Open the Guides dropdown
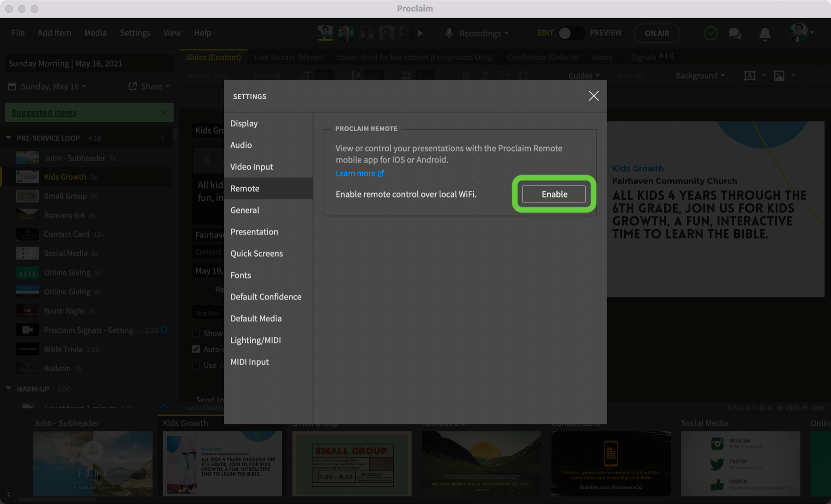The width and height of the screenshot is (831, 504). (x=584, y=76)
